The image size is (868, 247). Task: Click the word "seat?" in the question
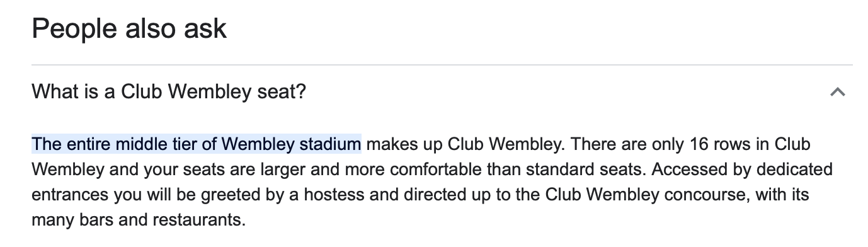pyautogui.click(x=283, y=92)
